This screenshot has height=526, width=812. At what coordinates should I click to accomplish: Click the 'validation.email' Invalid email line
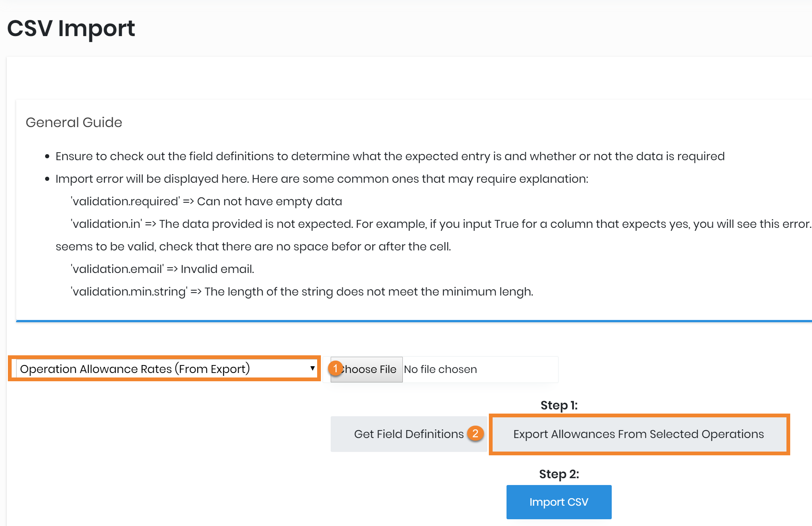pos(162,269)
